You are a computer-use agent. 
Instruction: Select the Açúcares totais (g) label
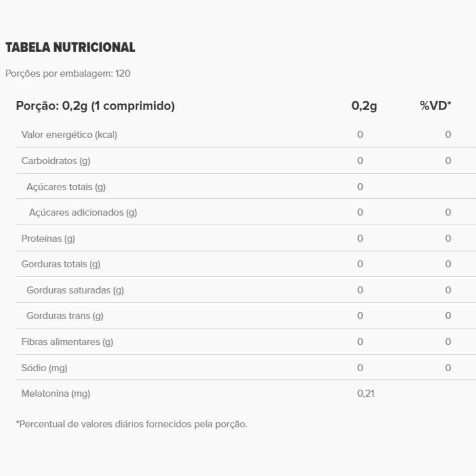coord(66,187)
